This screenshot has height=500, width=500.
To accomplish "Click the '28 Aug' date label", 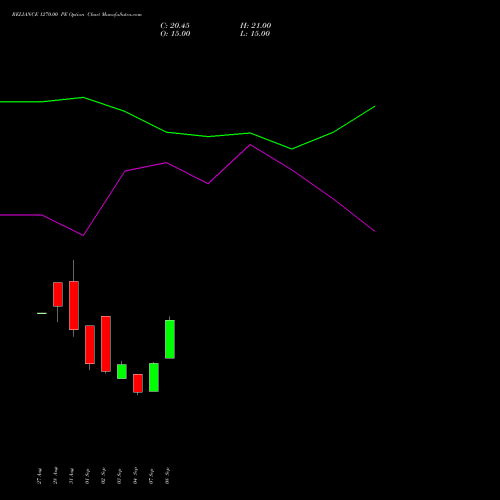I will point(55,476).
